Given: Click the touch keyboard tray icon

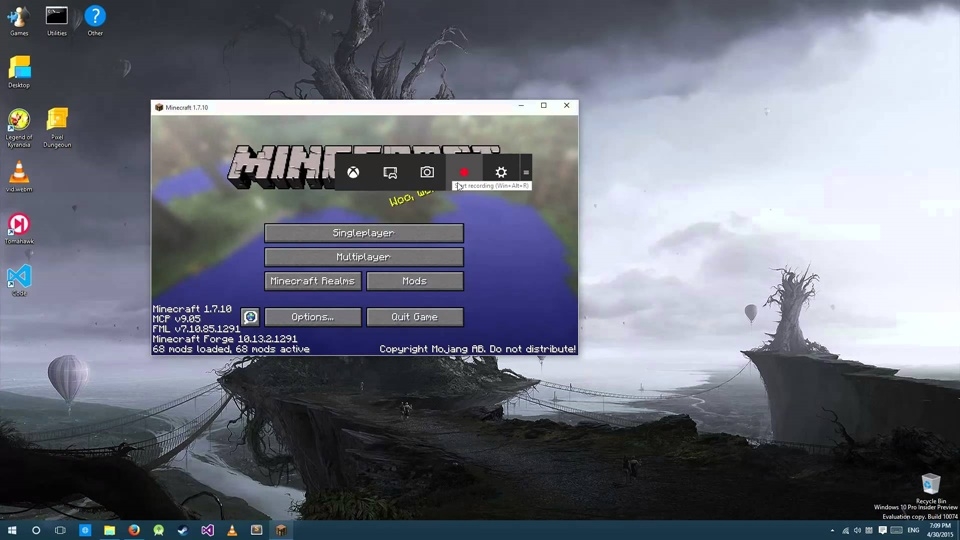Looking at the screenshot, I should tap(896, 531).
